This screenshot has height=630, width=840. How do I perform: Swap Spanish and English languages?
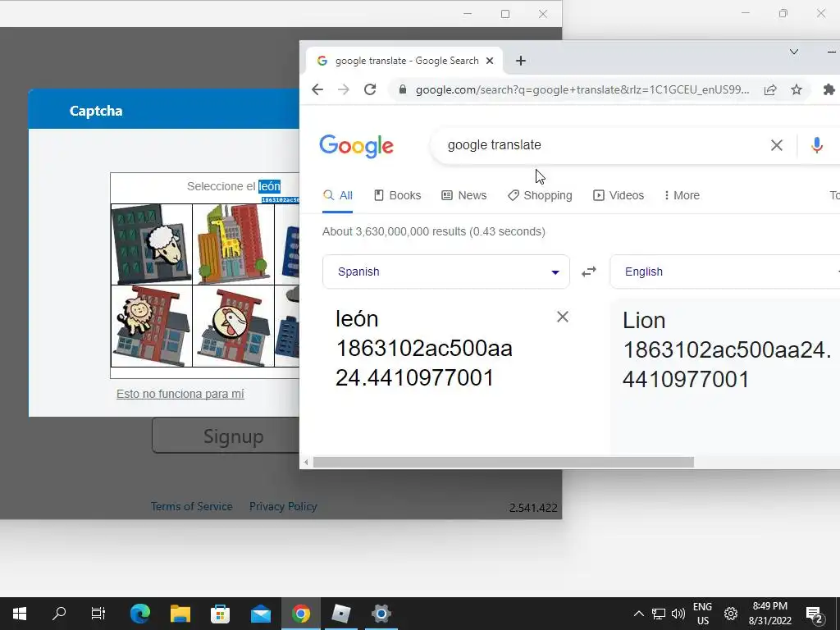point(589,272)
